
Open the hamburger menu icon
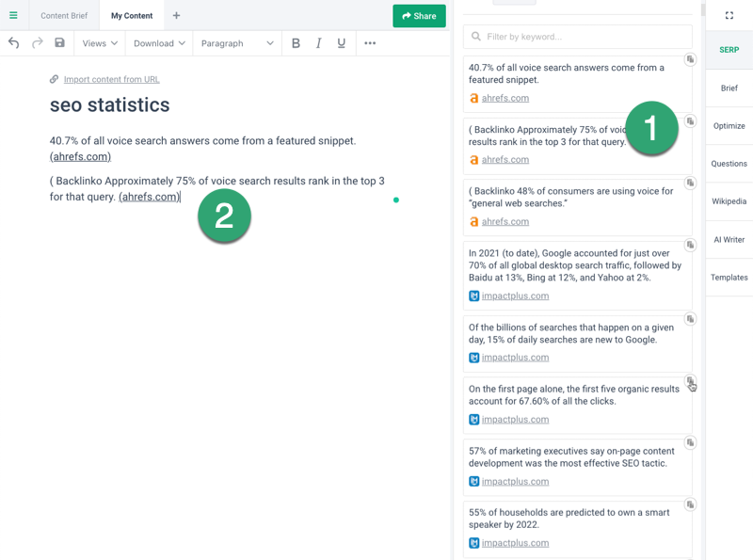point(13,15)
